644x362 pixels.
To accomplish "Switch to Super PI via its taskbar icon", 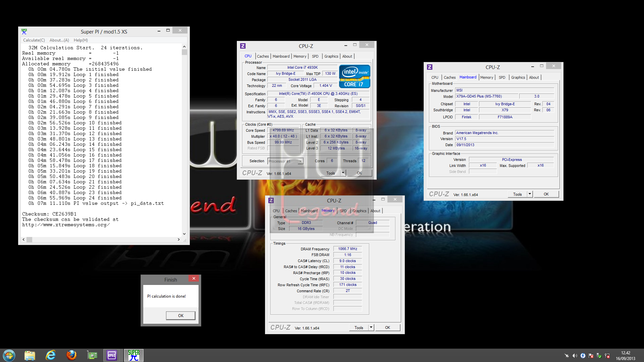I will pos(134,355).
